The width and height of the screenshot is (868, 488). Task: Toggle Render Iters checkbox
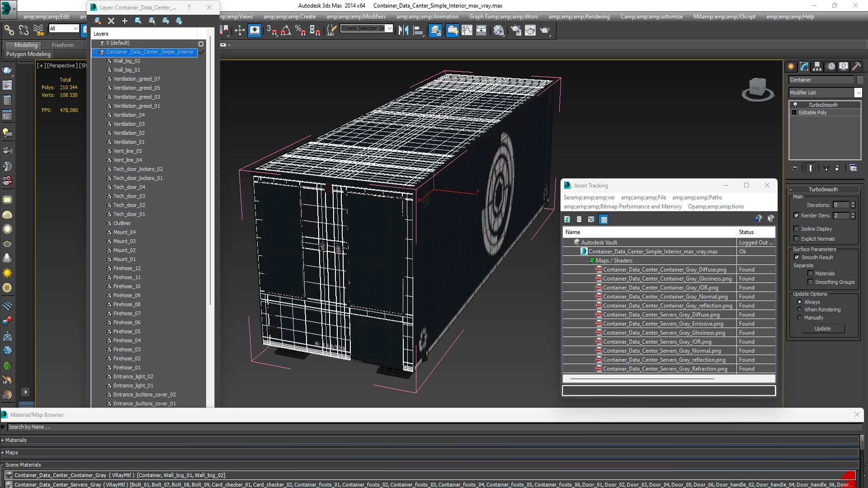(x=797, y=216)
